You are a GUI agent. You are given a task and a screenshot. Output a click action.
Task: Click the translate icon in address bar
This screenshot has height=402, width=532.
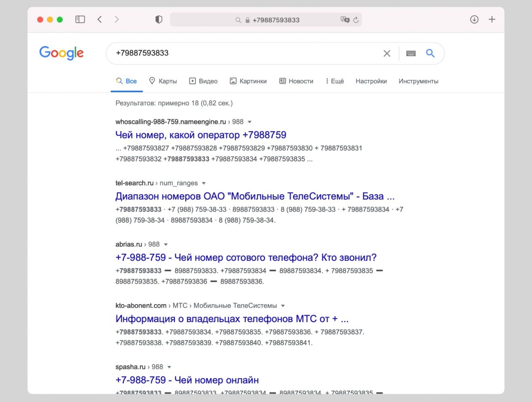345,20
